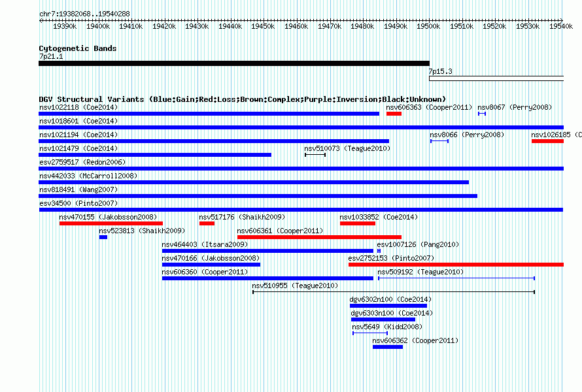This screenshot has width=582, height=392.
Task: Open esv1007126 (Pang2010) variant
Action: [418, 245]
